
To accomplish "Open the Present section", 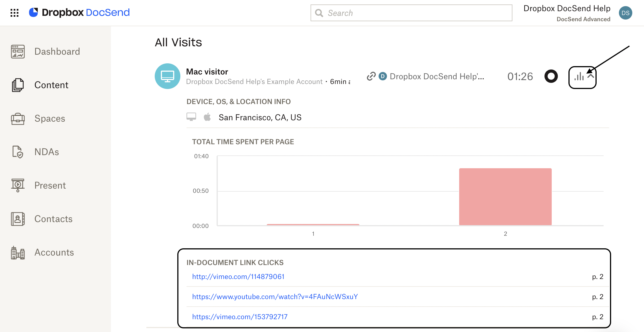I will pyautogui.click(x=50, y=186).
